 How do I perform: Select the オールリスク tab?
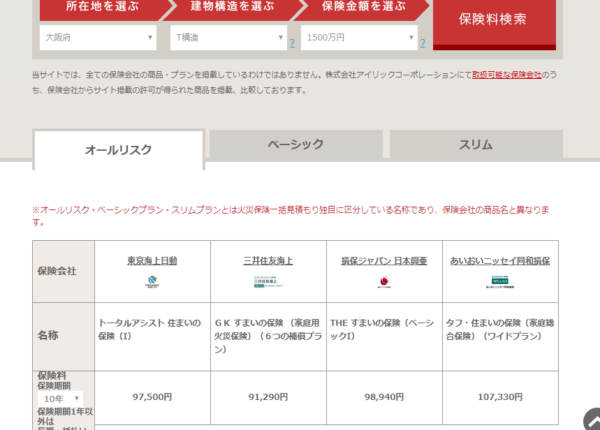click(118, 150)
